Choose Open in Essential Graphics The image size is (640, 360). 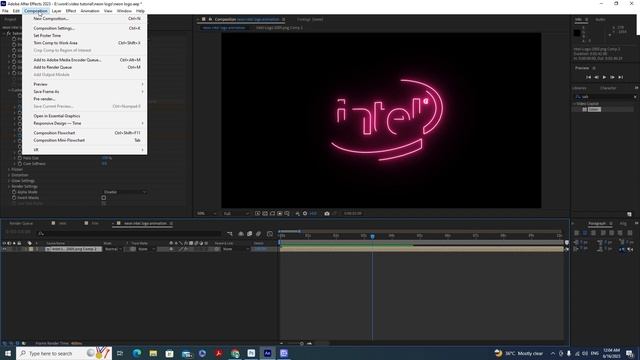click(x=57, y=116)
